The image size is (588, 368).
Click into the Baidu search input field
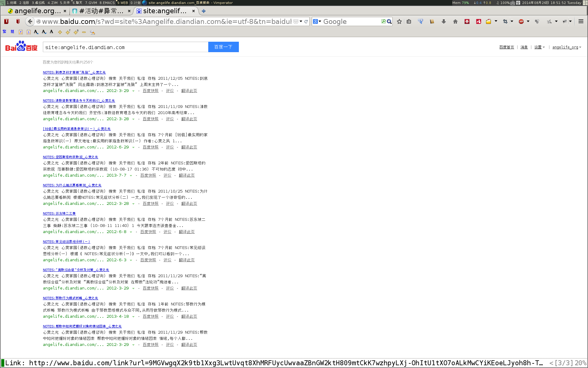click(x=126, y=47)
